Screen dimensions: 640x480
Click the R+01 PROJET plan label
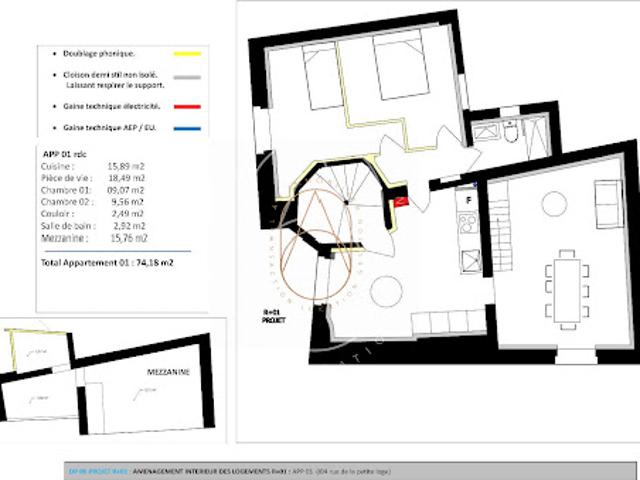273,316
